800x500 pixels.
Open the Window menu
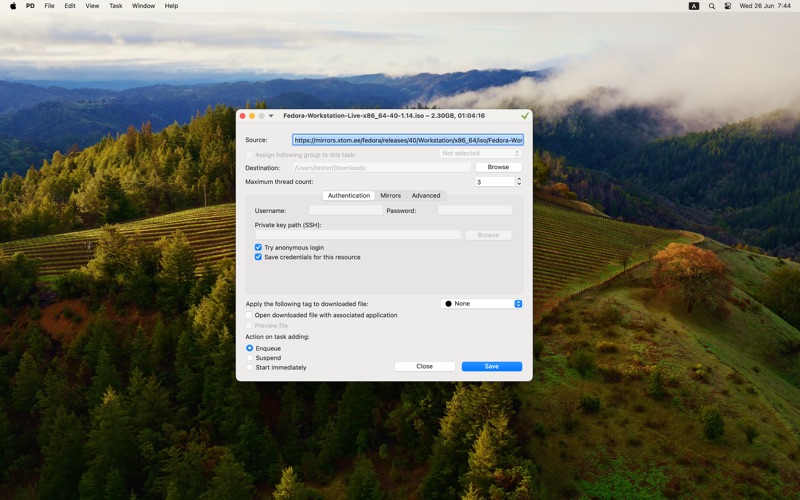click(143, 6)
